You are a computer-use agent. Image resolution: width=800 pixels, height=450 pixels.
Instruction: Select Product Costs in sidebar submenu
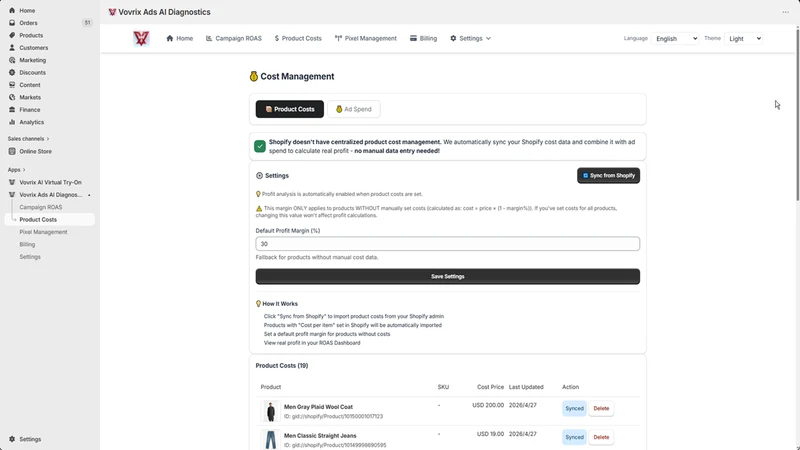click(x=38, y=219)
